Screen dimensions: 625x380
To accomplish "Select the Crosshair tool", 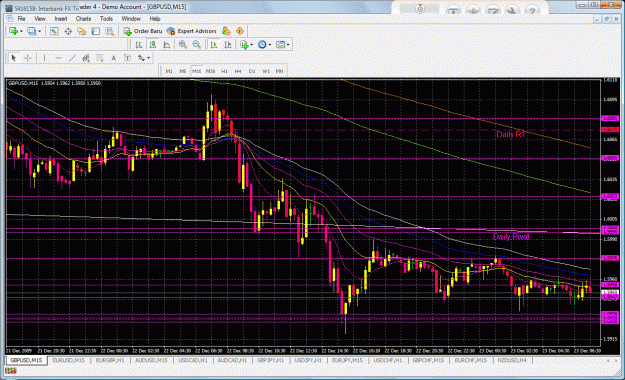I will coord(28,58).
